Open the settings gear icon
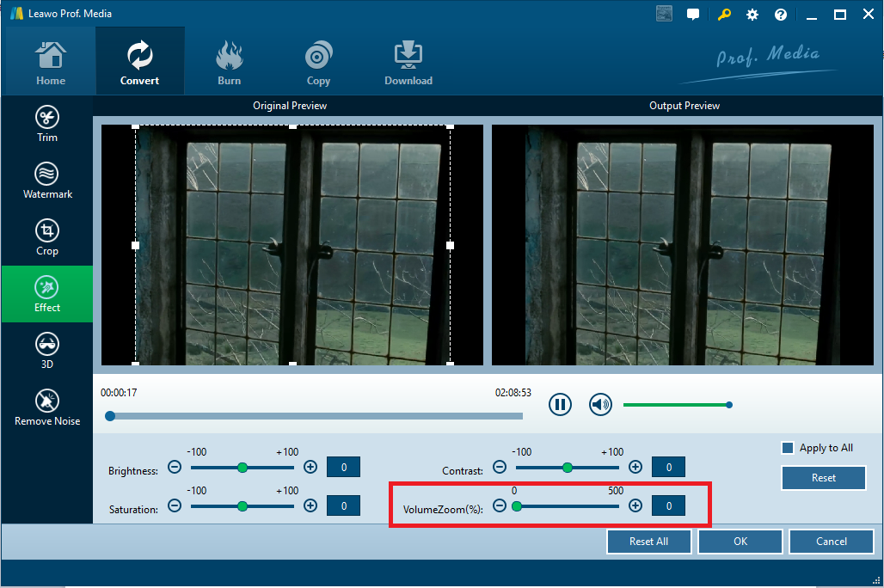Viewport: 884px width, 588px height. click(x=752, y=15)
